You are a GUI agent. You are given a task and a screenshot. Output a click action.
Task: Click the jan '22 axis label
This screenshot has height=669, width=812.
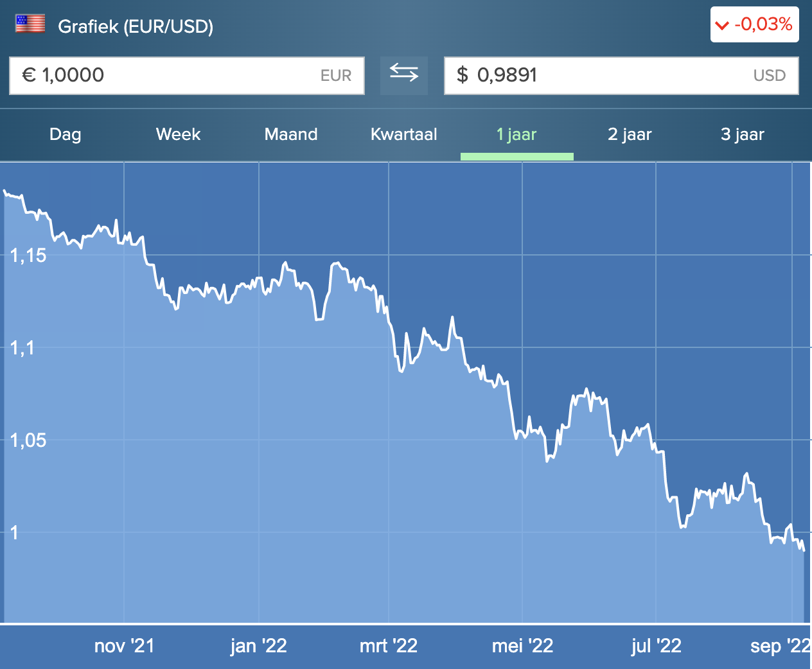258,646
